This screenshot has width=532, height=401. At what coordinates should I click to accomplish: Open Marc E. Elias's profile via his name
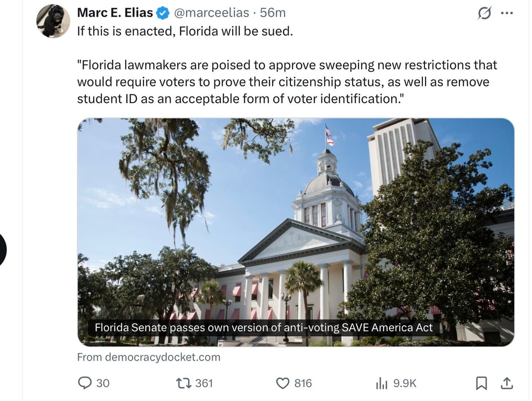click(114, 12)
